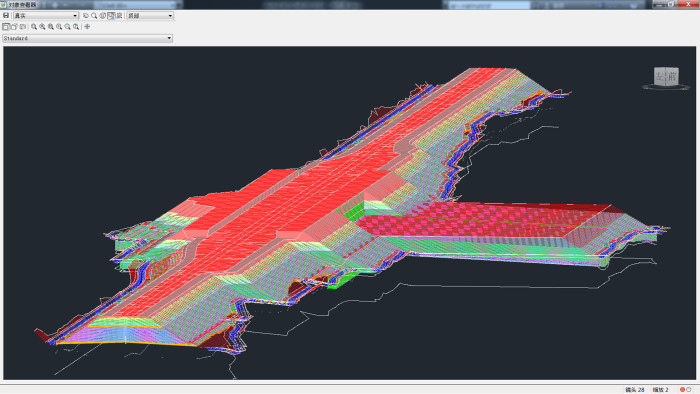Image resolution: width=700 pixels, height=394 pixels.
Task: Select the pan crosshair tool icon
Action: pos(87,27)
